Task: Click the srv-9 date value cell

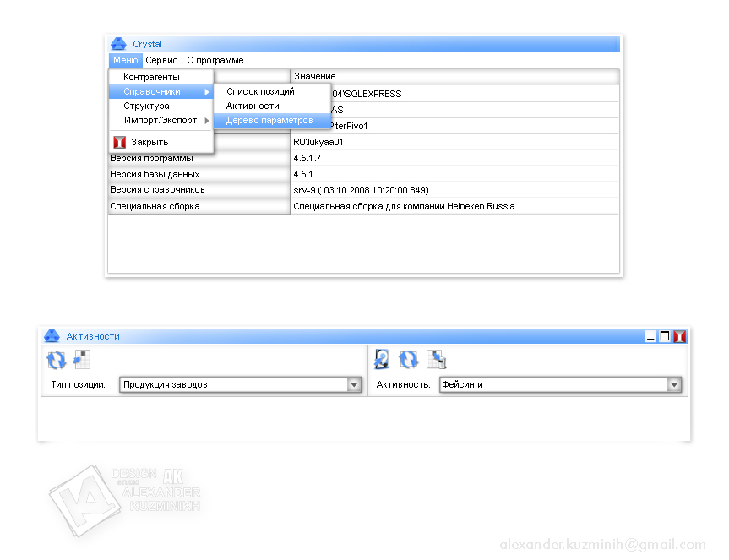Action: pos(454,190)
